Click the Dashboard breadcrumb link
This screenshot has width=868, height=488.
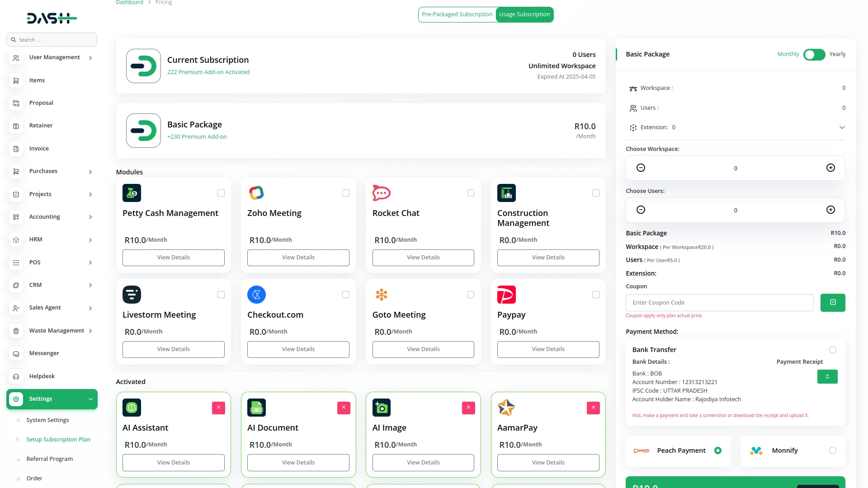pyautogui.click(x=129, y=3)
